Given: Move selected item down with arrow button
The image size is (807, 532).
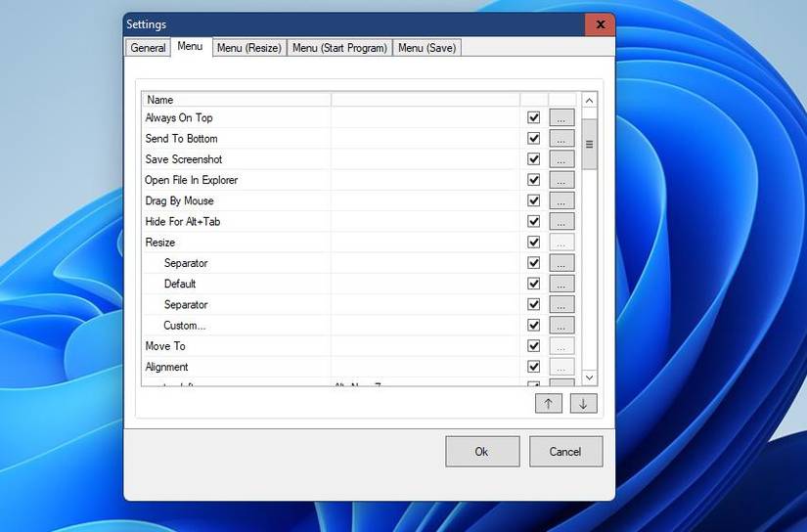Looking at the screenshot, I should (x=583, y=404).
